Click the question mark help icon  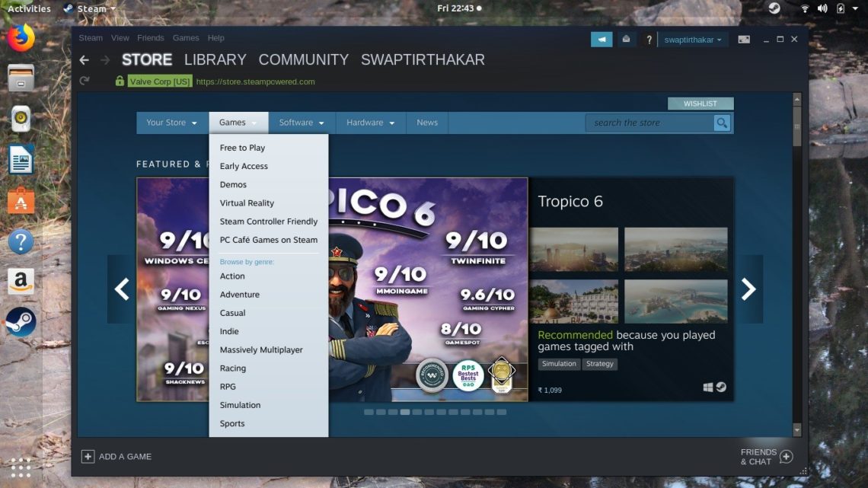[649, 40]
